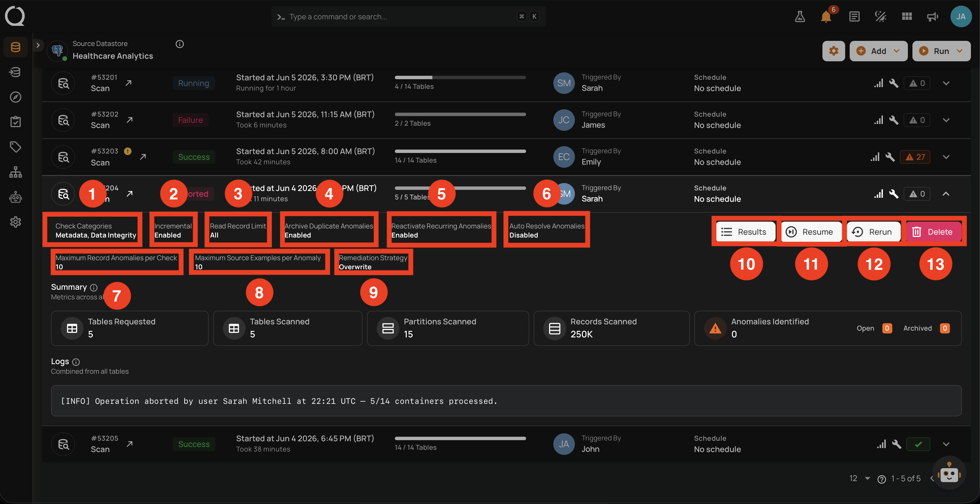This screenshot has width=980, height=504.
Task: Click the Tables Scanned card
Action: pos(288,328)
